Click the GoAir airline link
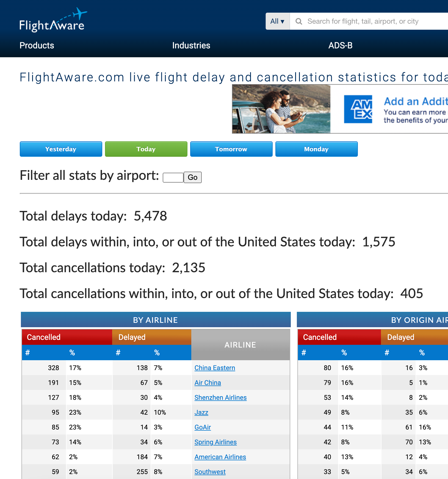 (x=203, y=427)
